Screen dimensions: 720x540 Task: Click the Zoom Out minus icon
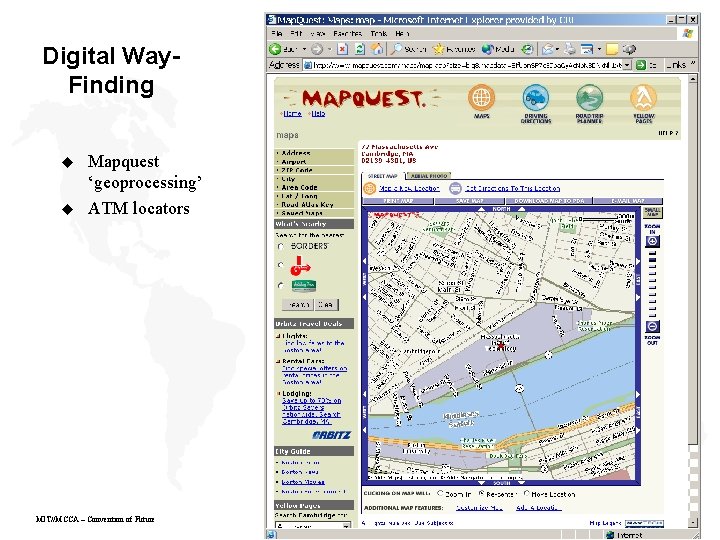652,326
